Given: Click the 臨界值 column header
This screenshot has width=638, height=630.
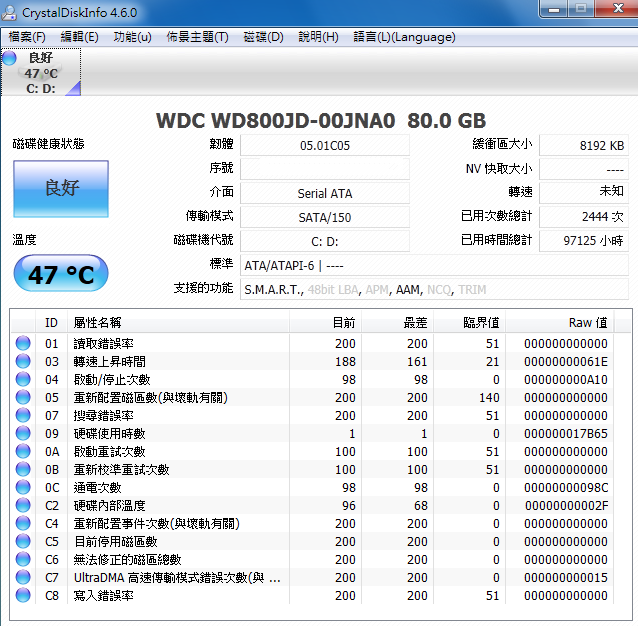Looking at the screenshot, I should pos(469,323).
